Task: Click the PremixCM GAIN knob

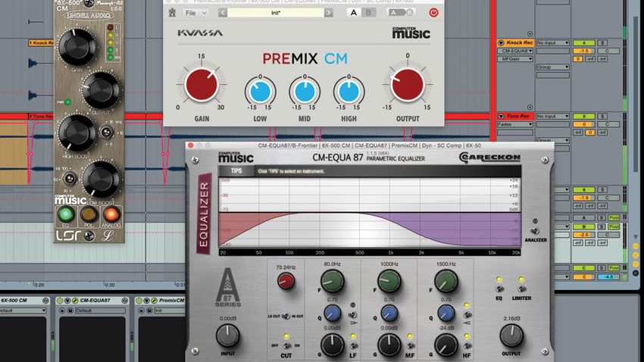Action: 202,85
